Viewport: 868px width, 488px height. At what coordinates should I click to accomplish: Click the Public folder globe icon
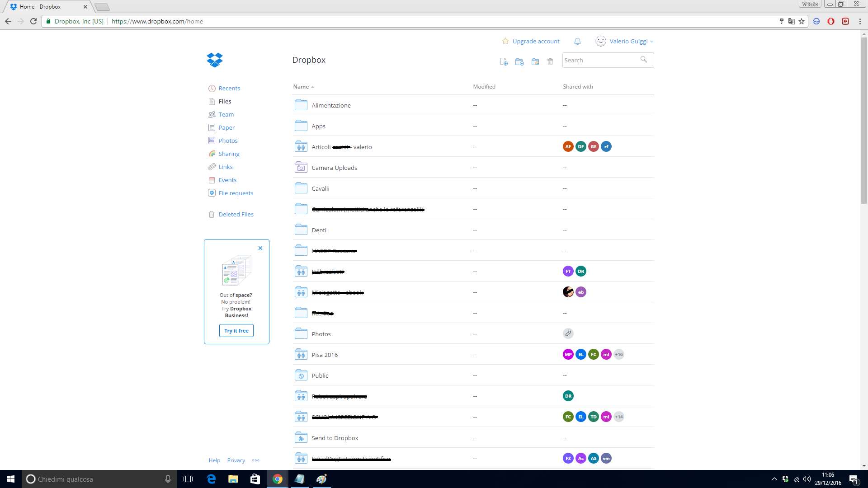point(301,375)
